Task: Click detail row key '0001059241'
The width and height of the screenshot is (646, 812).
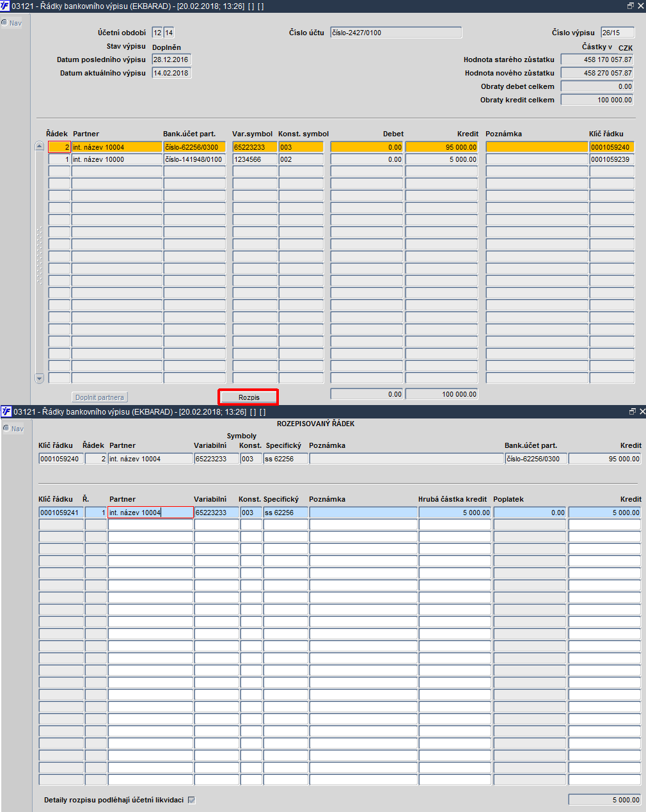Action: [x=61, y=513]
